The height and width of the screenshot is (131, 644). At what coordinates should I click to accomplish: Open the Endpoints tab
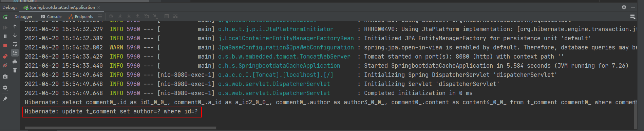tap(81, 17)
